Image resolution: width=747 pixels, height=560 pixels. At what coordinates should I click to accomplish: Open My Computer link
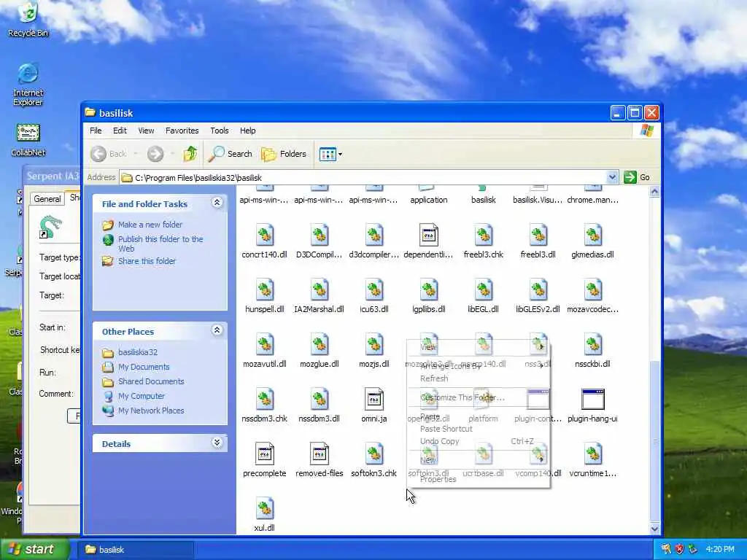pos(142,396)
